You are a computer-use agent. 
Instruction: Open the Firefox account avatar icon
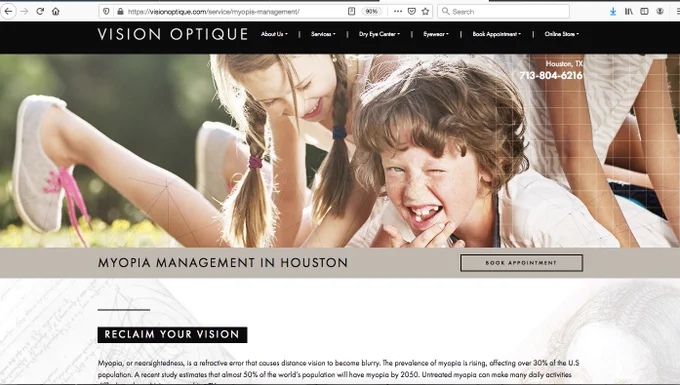[660, 12]
